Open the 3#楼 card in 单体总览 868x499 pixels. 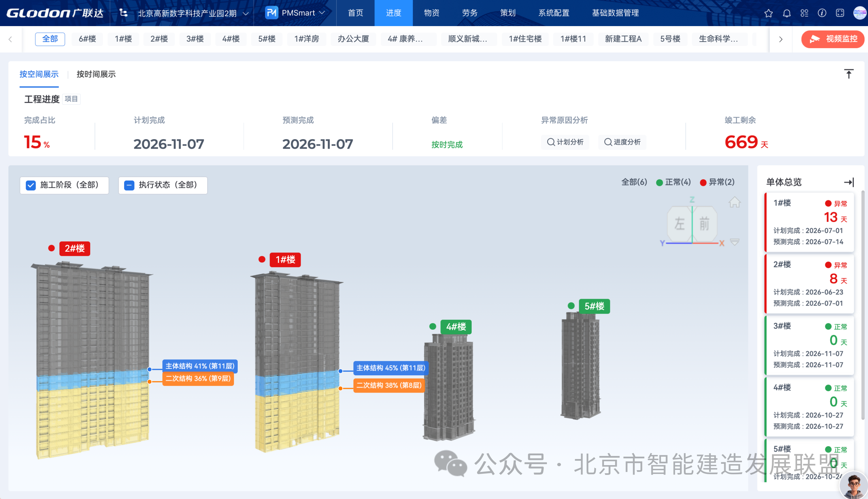tap(809, 345)
